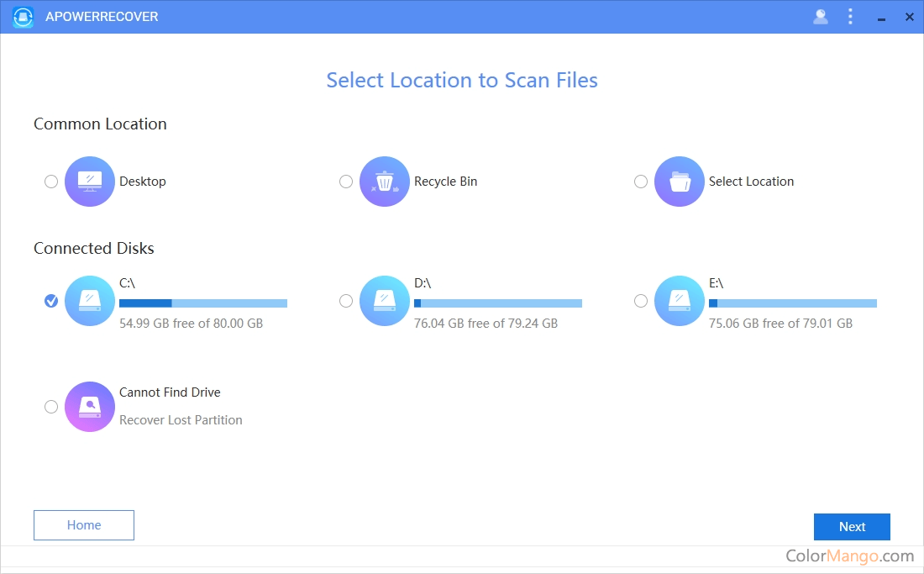
Task: Click the C:\ drive letter label
Action: click(x=128, y=283)
